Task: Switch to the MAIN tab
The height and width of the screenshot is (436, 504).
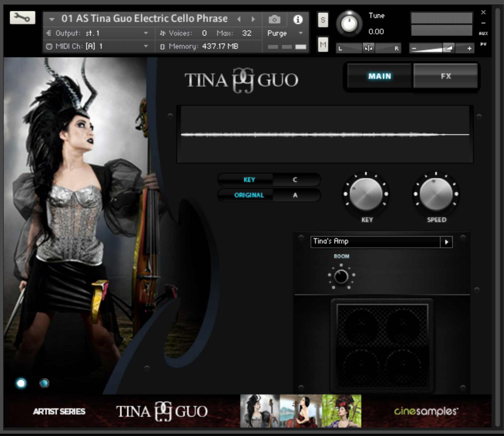Action: [x=379, y=76]
